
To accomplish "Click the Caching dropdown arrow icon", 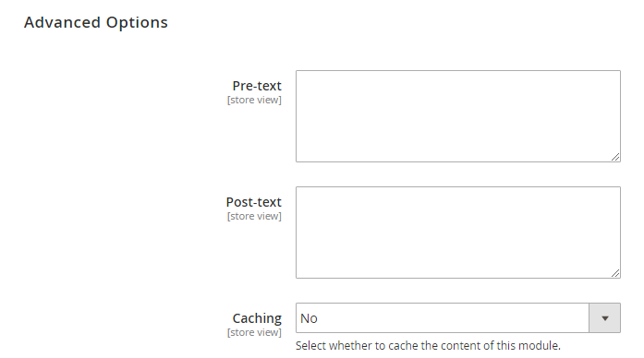I will pyautogui.click(x=604, y=318).
